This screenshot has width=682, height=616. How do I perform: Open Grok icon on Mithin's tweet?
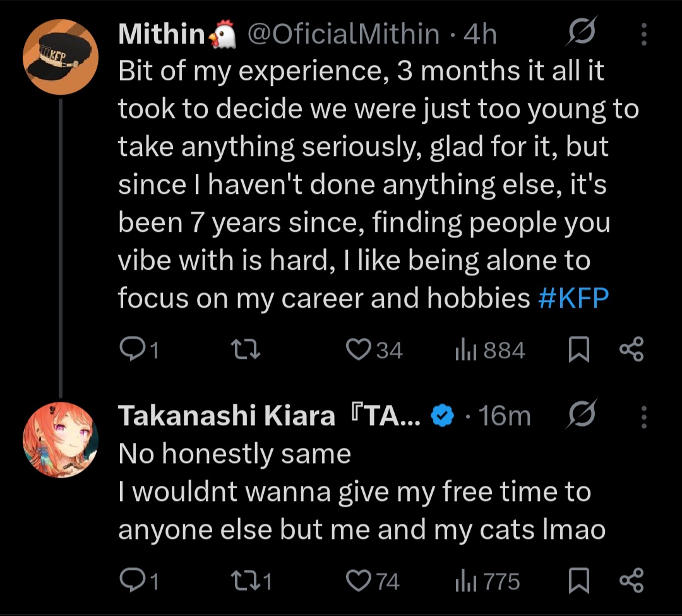click(x=582, y=34)
